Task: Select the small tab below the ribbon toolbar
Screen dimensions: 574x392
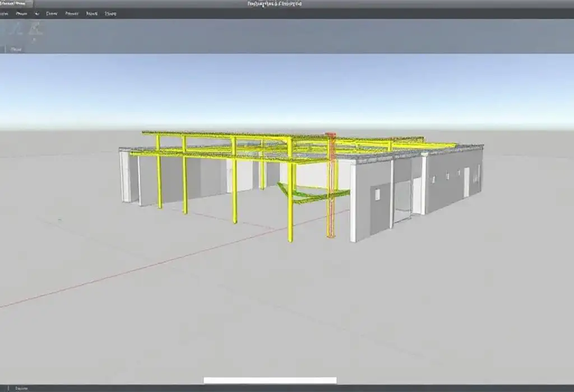Action: click(x=16, y=49)
